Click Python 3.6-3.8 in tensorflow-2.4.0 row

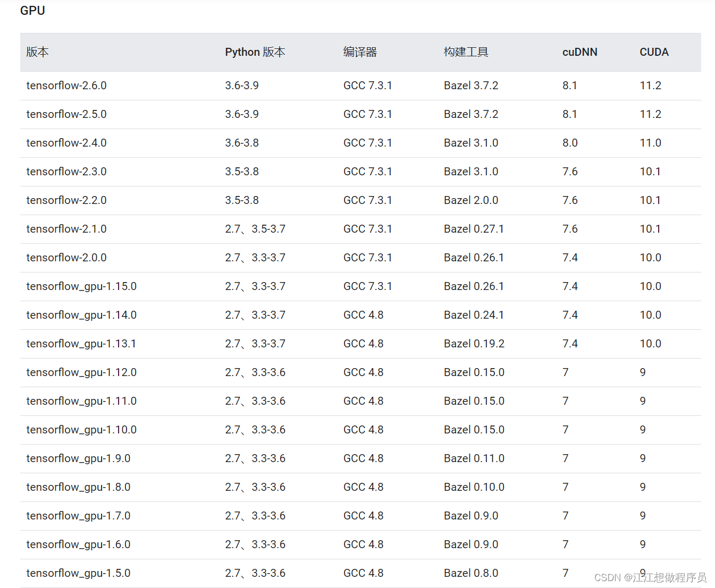tap(242, 143)
